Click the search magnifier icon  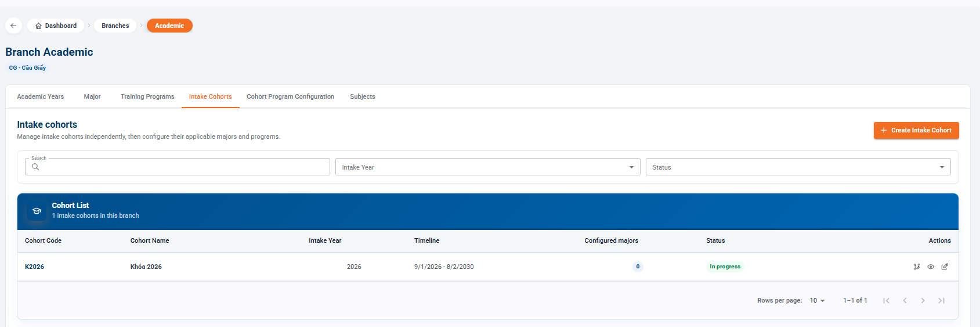point(35,167)
